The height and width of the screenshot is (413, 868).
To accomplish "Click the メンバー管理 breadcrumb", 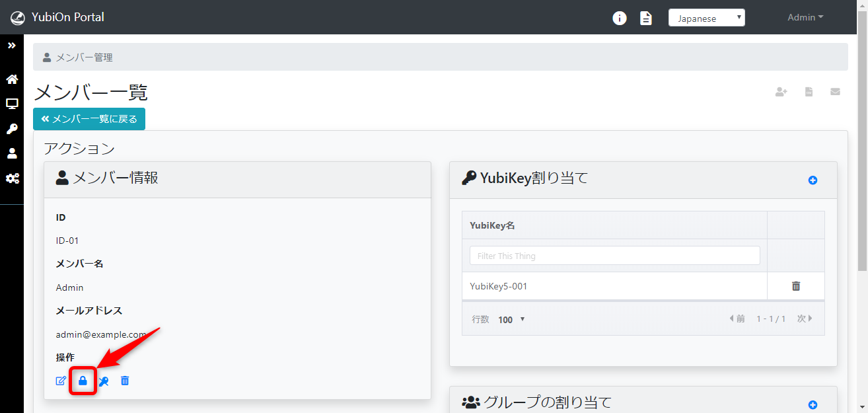I will (x=84, y=57).
